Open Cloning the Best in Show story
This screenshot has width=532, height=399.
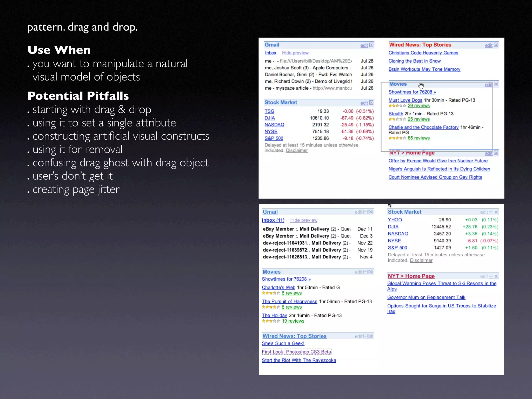point(415,61)
